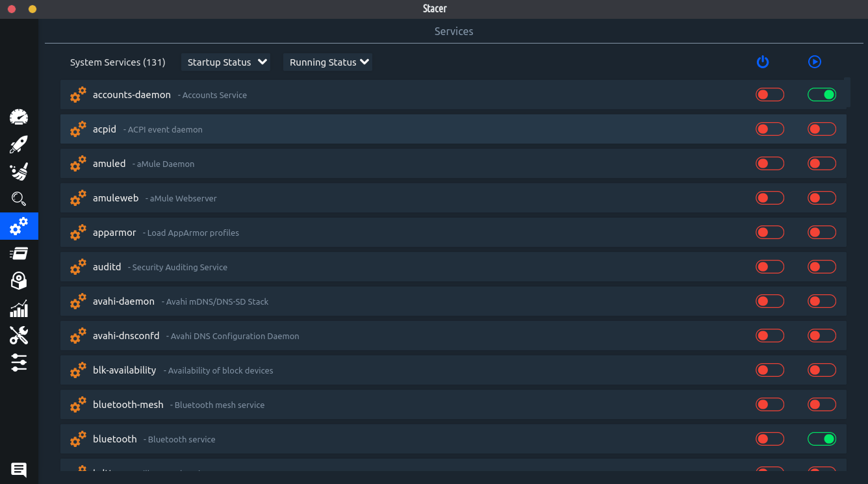
Task: Start the apparmor service running toggle
Action: click(821, 233)
